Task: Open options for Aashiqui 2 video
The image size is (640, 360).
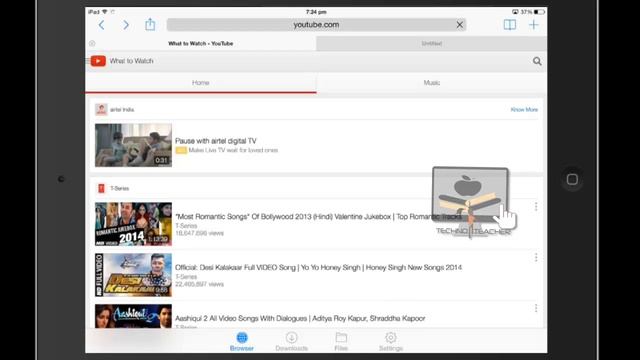Action: [x=536, y=308]
